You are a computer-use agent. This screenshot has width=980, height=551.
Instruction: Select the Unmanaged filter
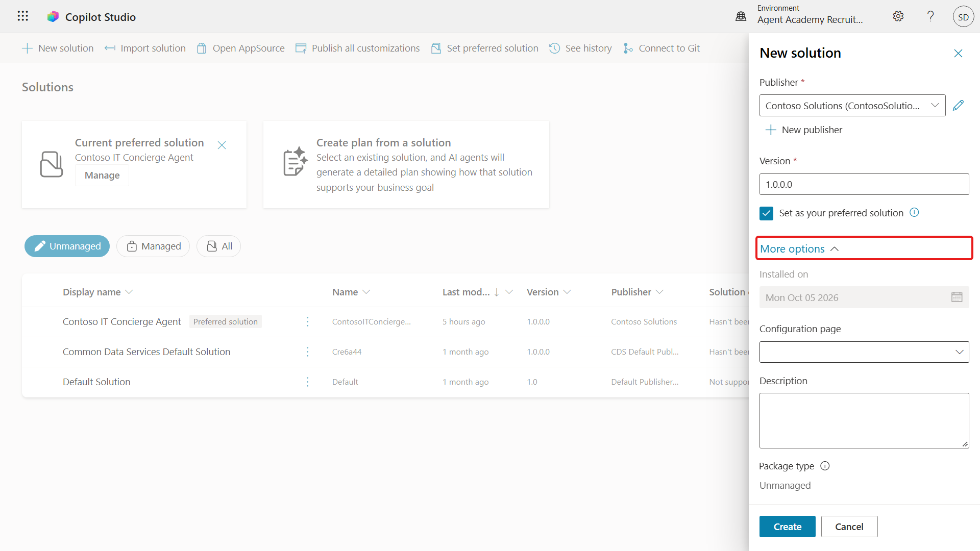click(67, 246)
